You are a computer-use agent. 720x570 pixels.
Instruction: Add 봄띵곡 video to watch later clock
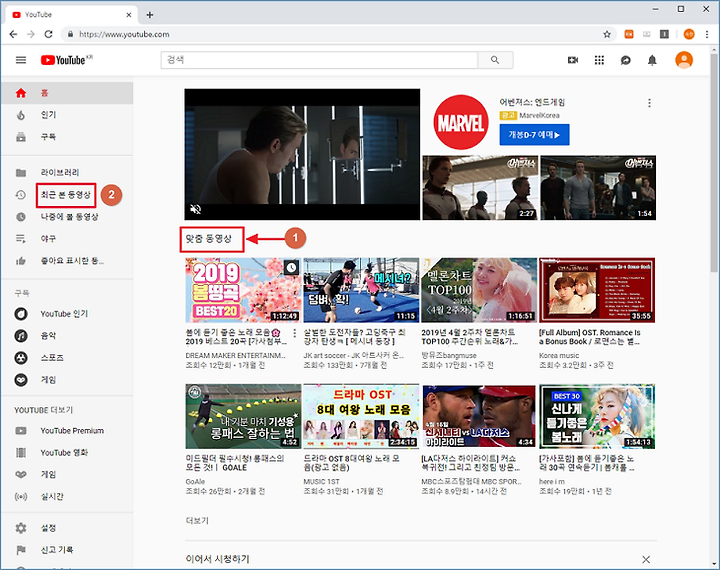pyautogui.click(x=291, y=268)
